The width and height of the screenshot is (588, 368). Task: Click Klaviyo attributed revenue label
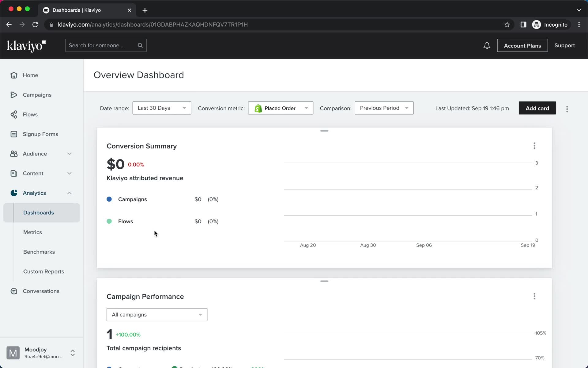tap(145, 178)
